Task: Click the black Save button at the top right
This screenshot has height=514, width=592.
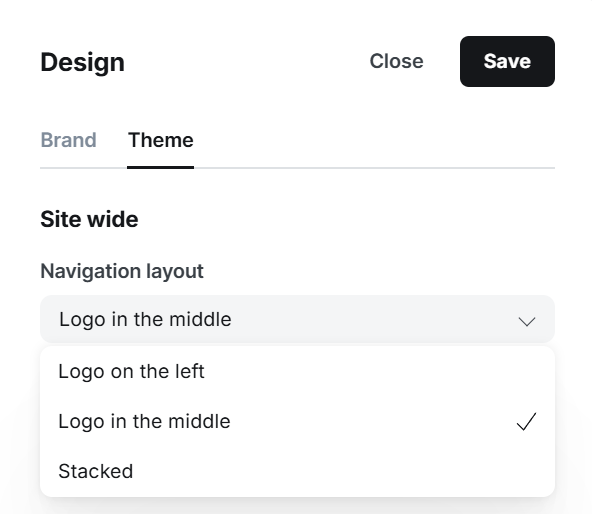Action: [507, 62]
